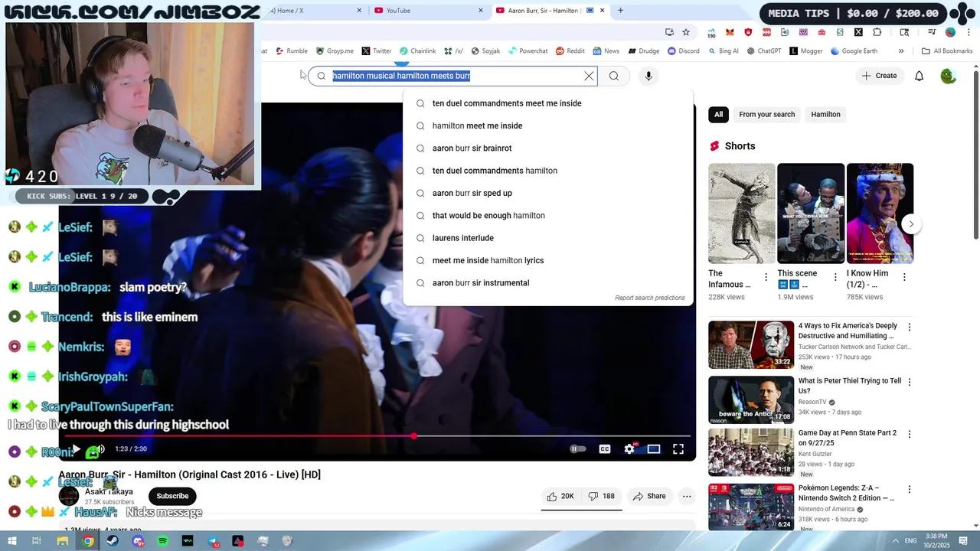This screenshot has width=980, height=551.
Task: Click the red progress scrubber dot
Action: click(414, 436)
